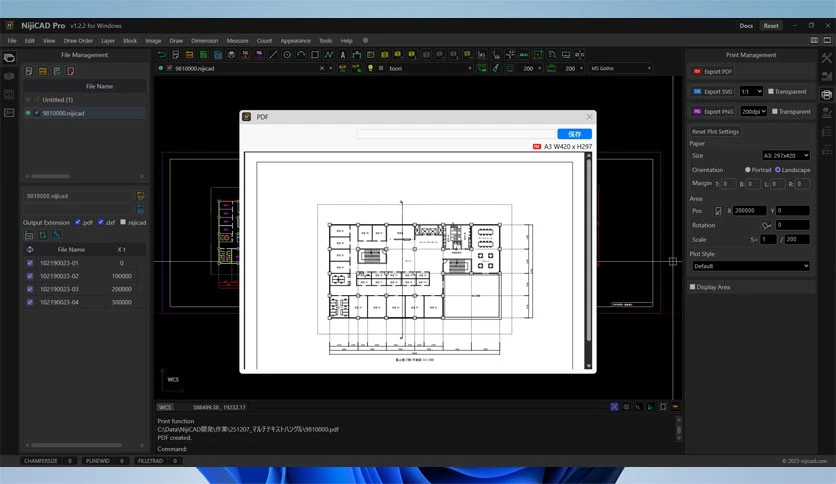Click the Pos X field showing 200000
This screenshot has height=484, width=836.
(749, 211)
